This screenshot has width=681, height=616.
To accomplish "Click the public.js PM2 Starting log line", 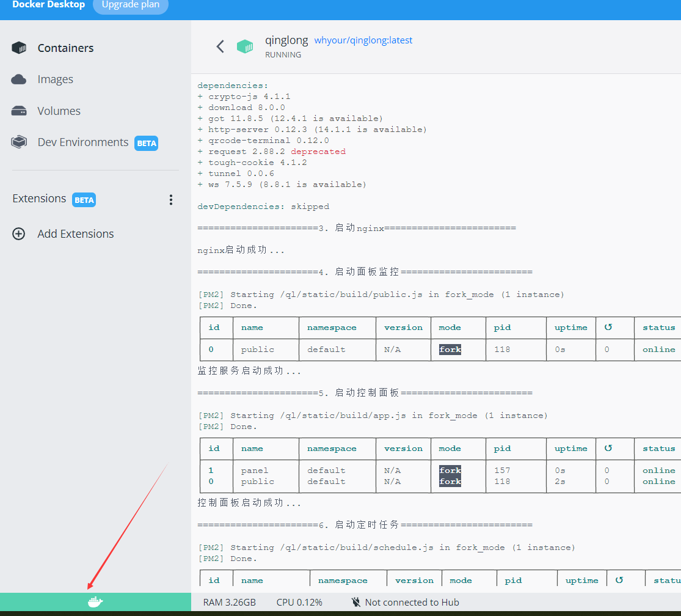I will [x=381, y=295].
